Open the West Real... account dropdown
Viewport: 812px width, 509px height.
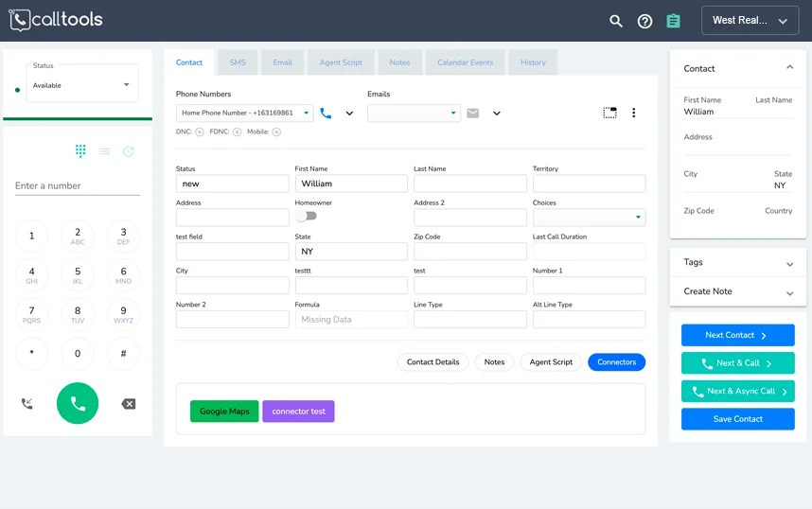[x=750, y=21]
